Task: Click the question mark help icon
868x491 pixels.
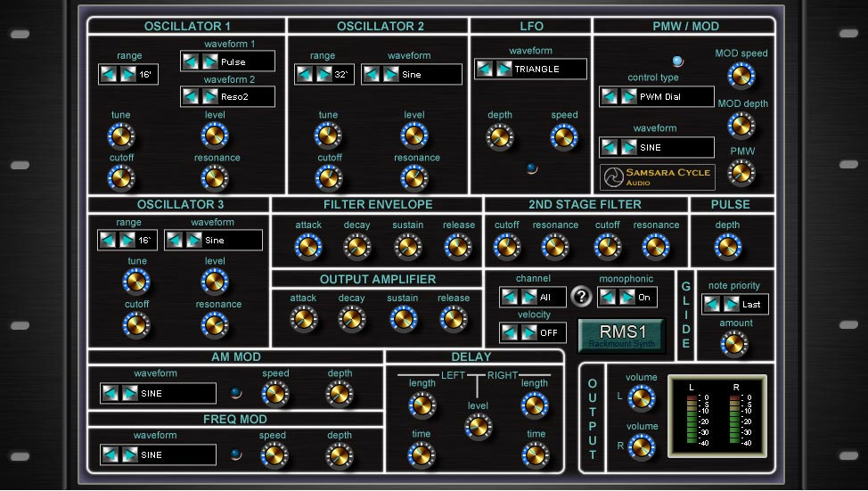Action: click(581, 297)
